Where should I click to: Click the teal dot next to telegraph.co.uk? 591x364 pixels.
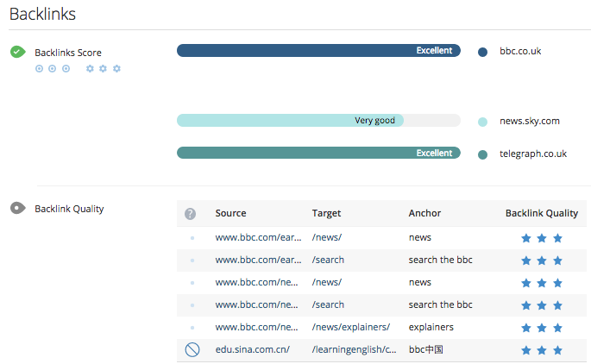(482, 154)
